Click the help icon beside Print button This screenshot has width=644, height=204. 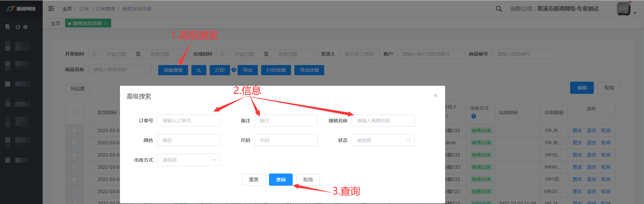[234, 70]
